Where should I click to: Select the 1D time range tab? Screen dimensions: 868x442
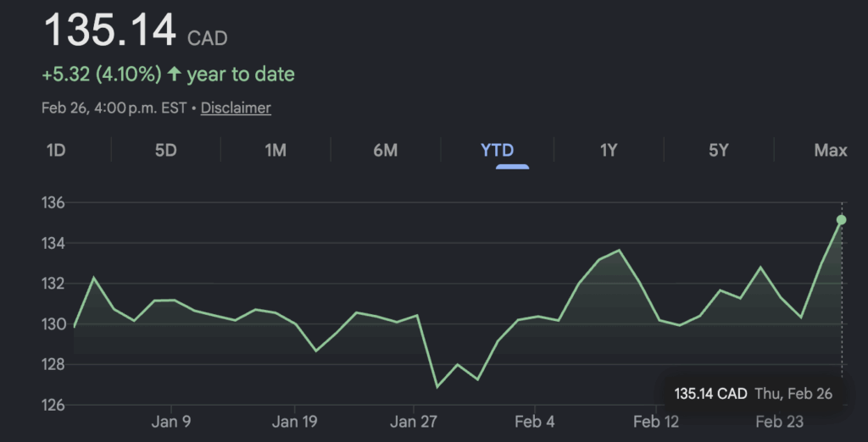tap(56, 151)
